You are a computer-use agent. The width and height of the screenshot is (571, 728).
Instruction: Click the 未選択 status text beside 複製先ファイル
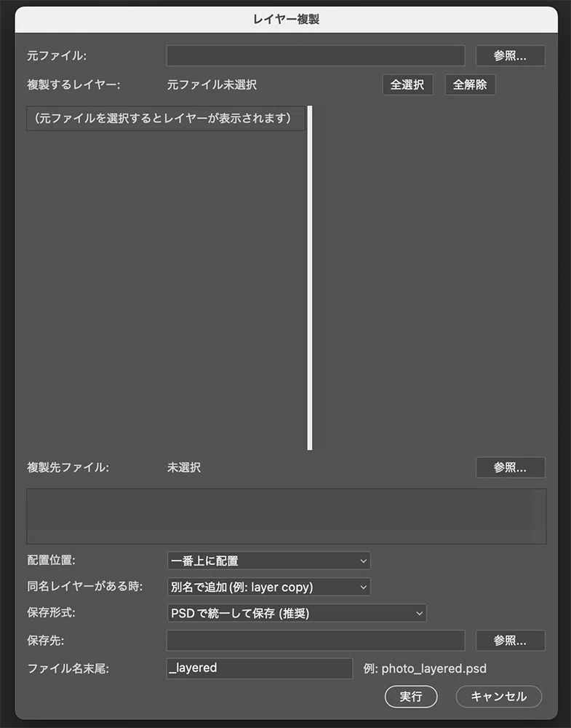(x=184, y=467)
